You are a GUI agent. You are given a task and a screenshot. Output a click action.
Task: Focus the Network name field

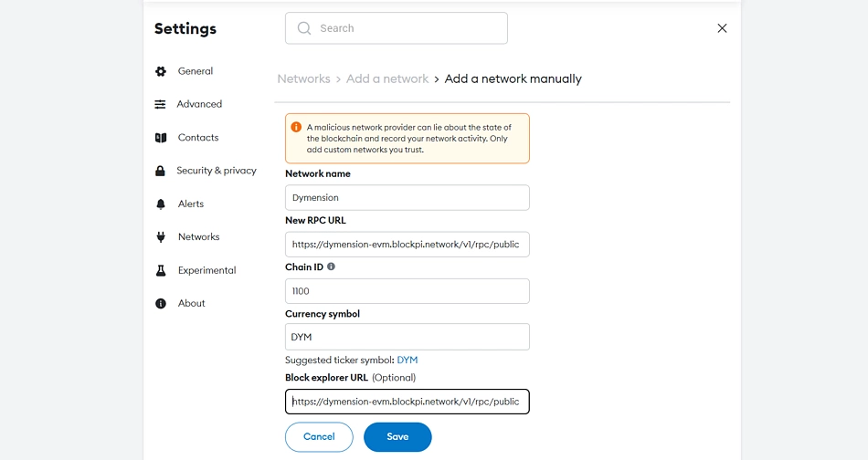pyautogui.click(x=408, y=197)
